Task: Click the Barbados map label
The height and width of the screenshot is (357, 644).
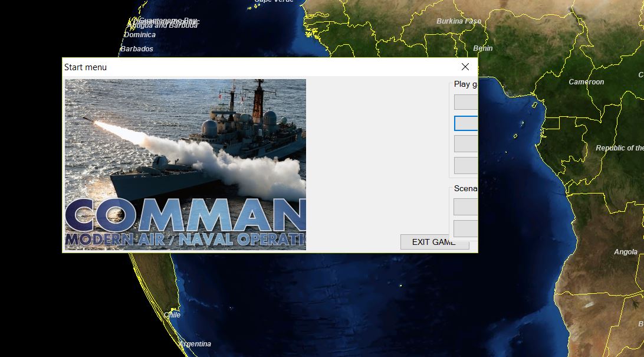Action: point(137,49)
